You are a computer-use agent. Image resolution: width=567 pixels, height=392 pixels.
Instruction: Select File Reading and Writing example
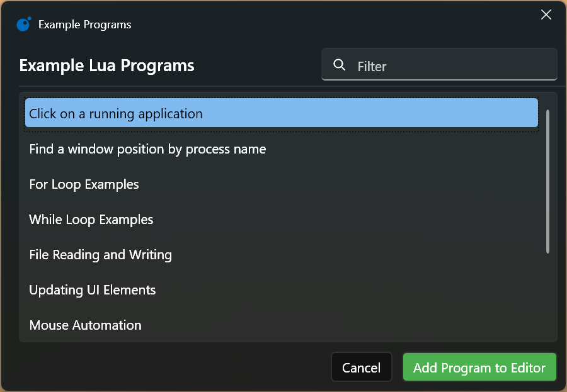point(282,255)
